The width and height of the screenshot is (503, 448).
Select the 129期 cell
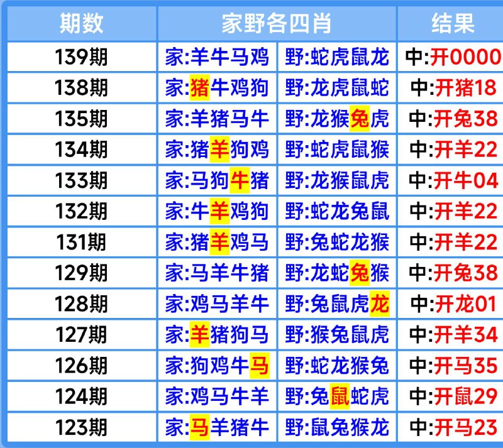click(82, 273)
